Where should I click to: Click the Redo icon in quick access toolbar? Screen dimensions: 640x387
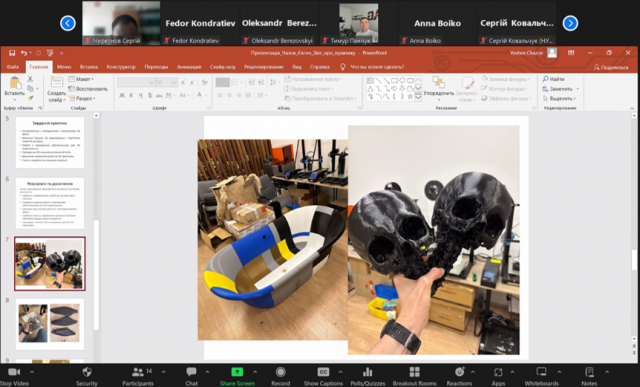coord(38,53)
